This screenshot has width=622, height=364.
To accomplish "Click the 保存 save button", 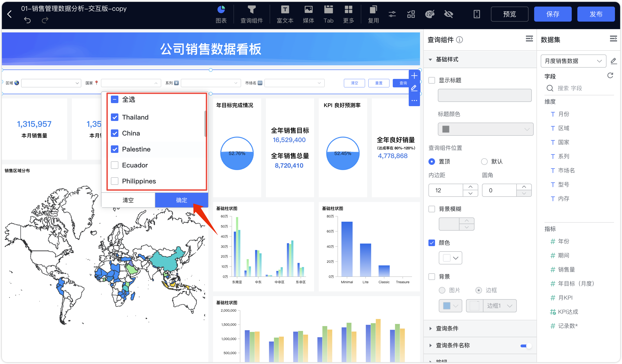I will pyautogui.click(x=552, y=14).
